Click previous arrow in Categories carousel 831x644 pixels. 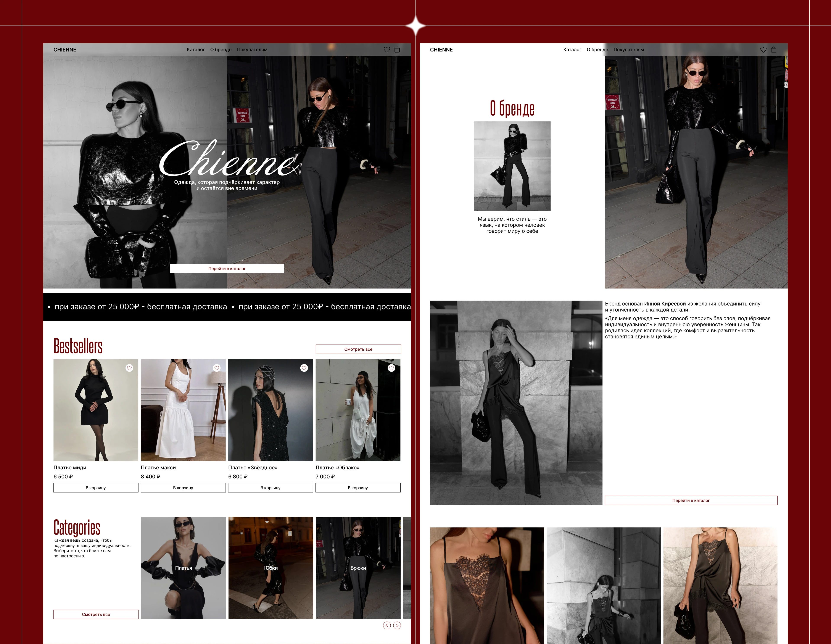387,625
